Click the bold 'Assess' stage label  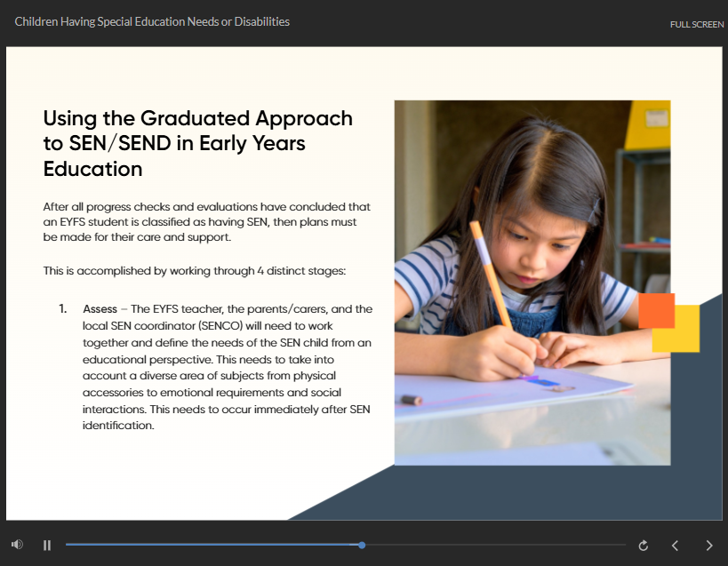(x=100, y=309)
